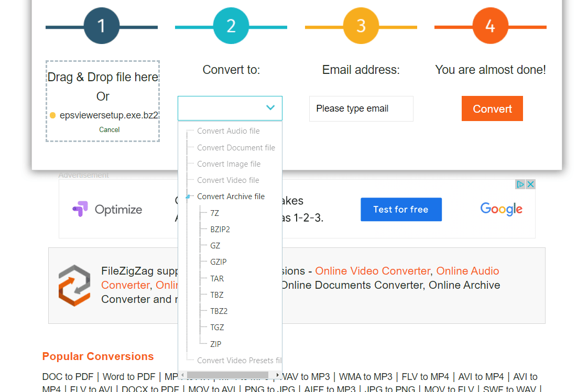Choose GZIP from the format list
Screen dimensions: 588x392
[x=218, y=262]
